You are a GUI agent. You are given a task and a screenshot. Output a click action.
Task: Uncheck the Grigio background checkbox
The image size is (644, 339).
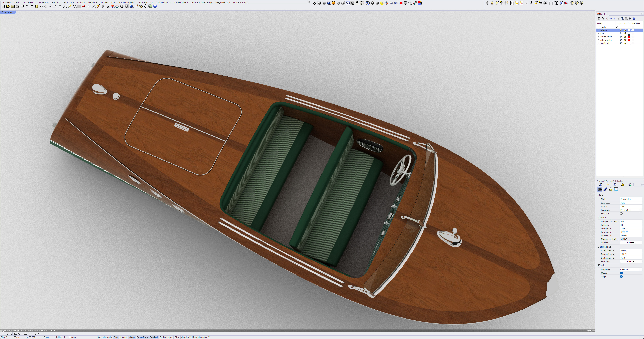click(621, 277)
